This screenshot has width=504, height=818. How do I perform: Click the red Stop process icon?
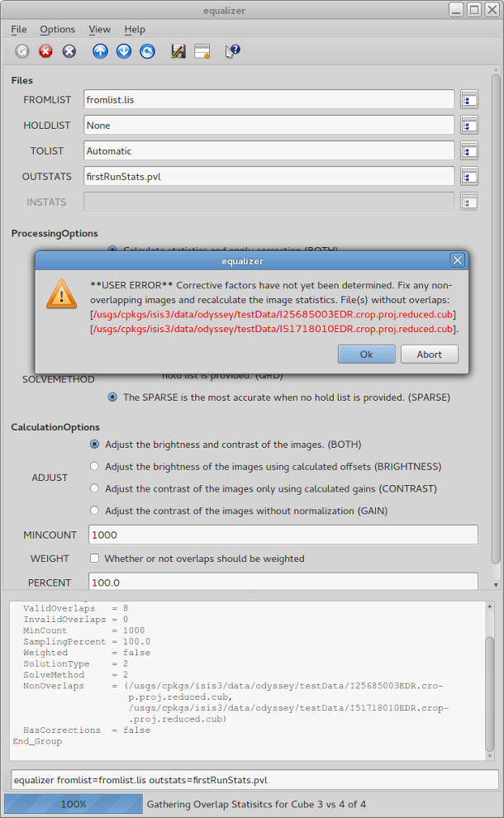click(x=45, y=51)
